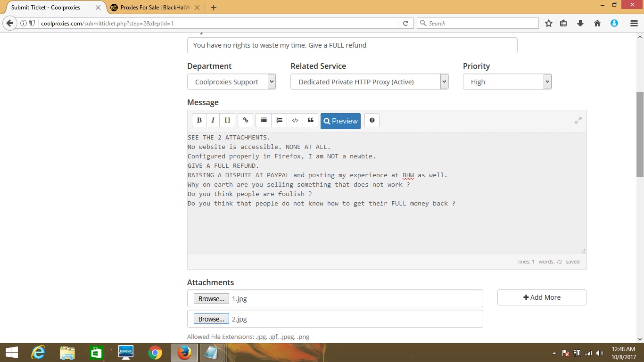Open File Explorer from the taskbar

(67, 353)
